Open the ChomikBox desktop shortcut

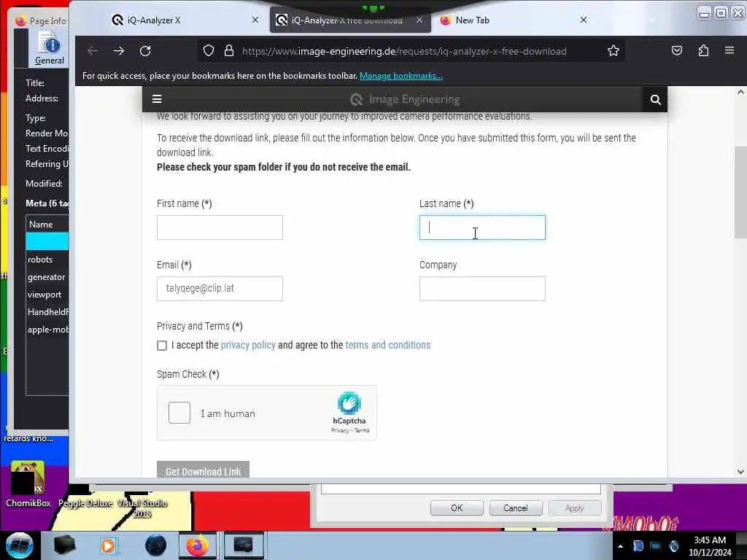coord(28,484)
